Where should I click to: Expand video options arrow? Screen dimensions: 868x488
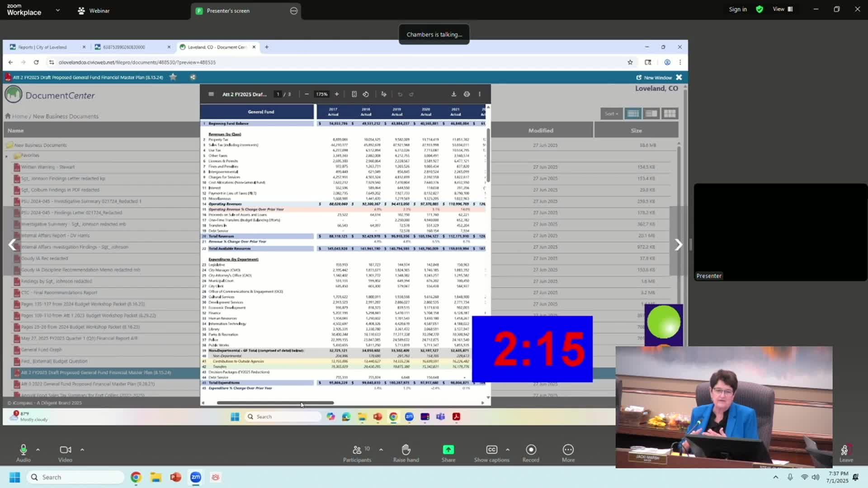(x=82, y=450)
